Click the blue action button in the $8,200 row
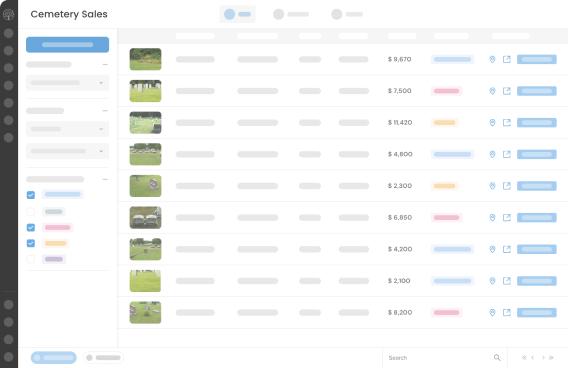The height and width of the screenshot is (368, 568). pos(536,312)
